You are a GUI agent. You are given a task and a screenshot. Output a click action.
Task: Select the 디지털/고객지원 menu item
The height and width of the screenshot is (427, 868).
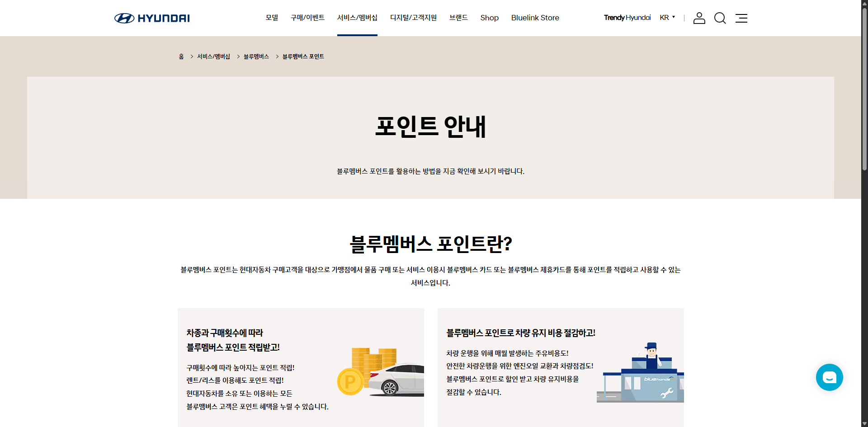click(413, 17)
